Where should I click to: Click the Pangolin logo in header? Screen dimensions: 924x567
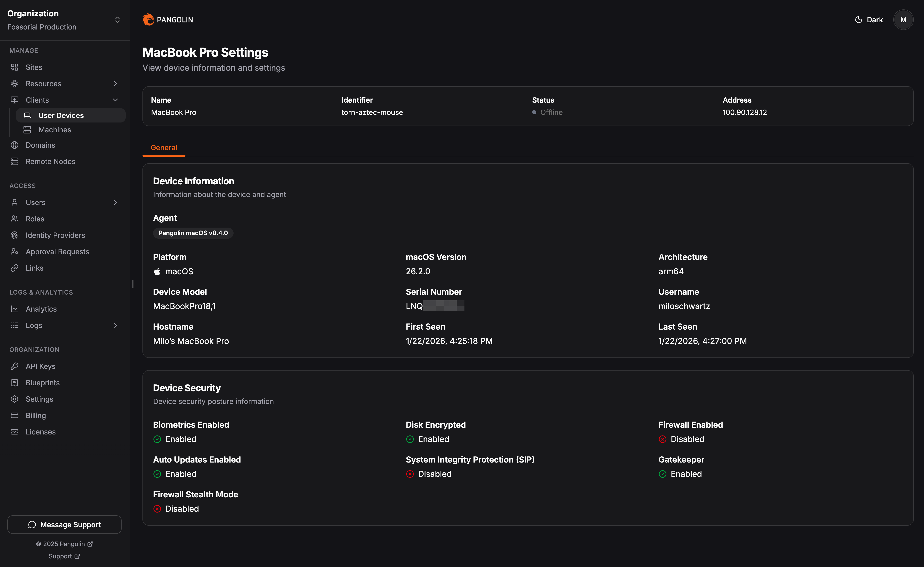pos(168,19)
